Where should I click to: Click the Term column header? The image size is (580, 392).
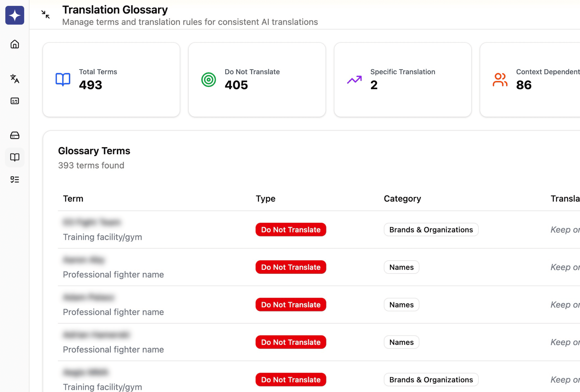73,199
